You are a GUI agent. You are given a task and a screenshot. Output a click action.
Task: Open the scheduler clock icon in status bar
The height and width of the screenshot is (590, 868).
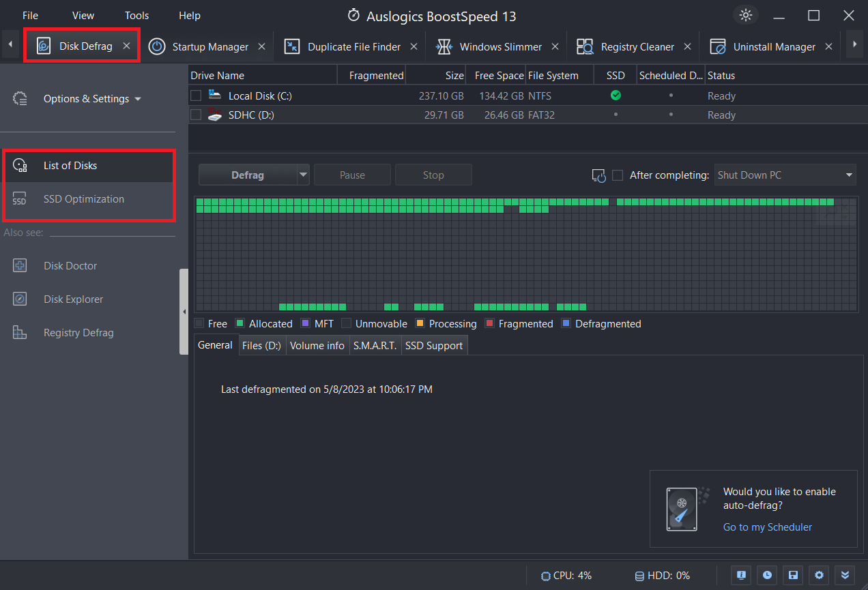pyautogui.click(x=767, y=575)
